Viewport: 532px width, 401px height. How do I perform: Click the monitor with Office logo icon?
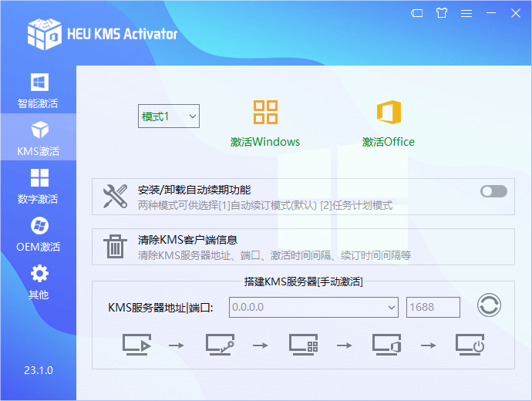[x=387, y=345]
